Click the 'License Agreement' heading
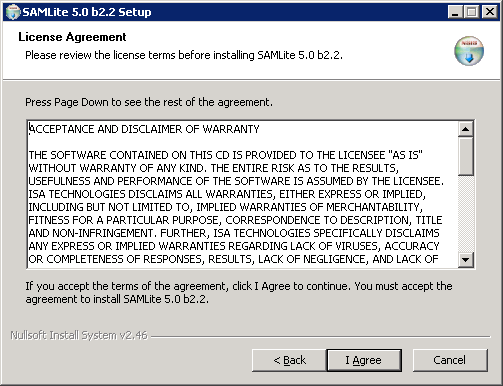 pyautogui.click(x=72, y=37)
